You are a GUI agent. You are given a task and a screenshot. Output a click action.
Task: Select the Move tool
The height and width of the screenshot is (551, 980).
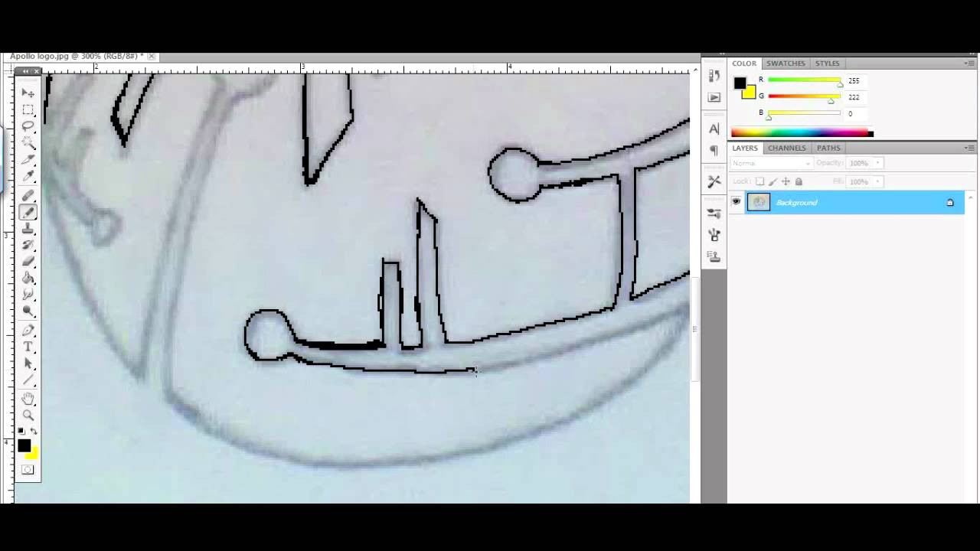[28, 93]
